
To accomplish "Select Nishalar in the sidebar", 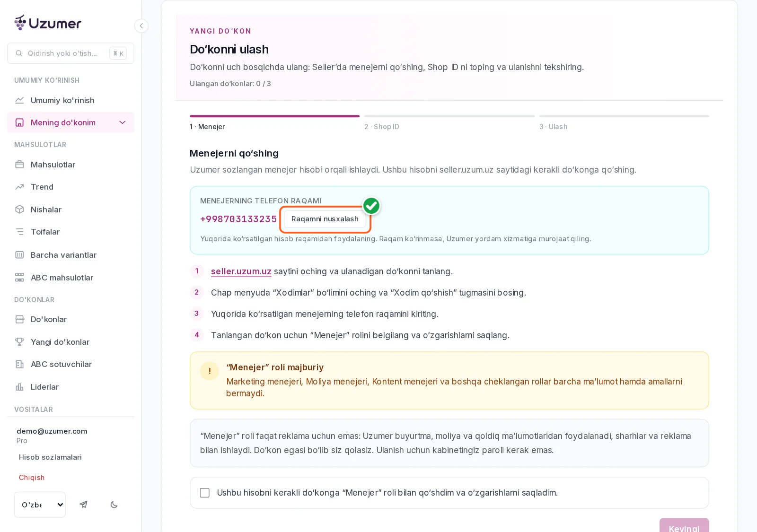I will click(x=70, y=209).
